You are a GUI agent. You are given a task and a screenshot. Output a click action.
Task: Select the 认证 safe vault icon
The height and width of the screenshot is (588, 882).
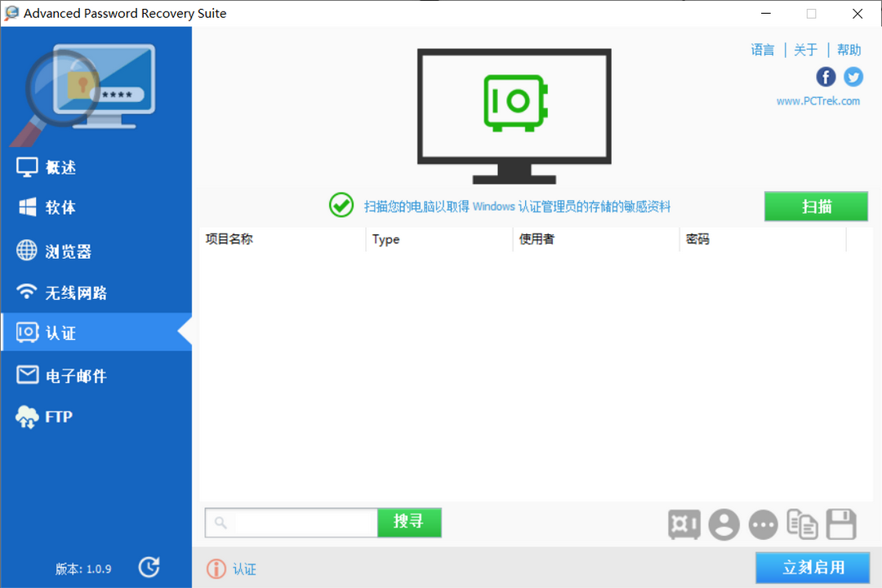coord(27,332)
